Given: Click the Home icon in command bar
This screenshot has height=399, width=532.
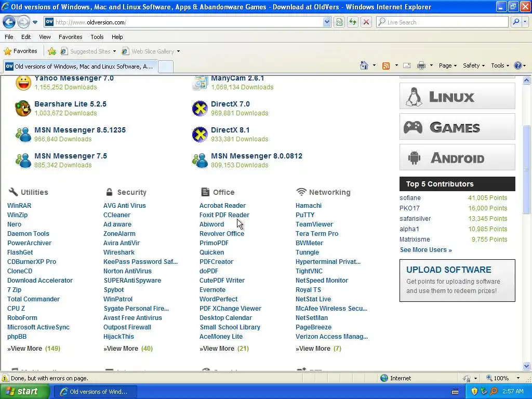Looking at the screenshot, I should [x=364, y=65].
